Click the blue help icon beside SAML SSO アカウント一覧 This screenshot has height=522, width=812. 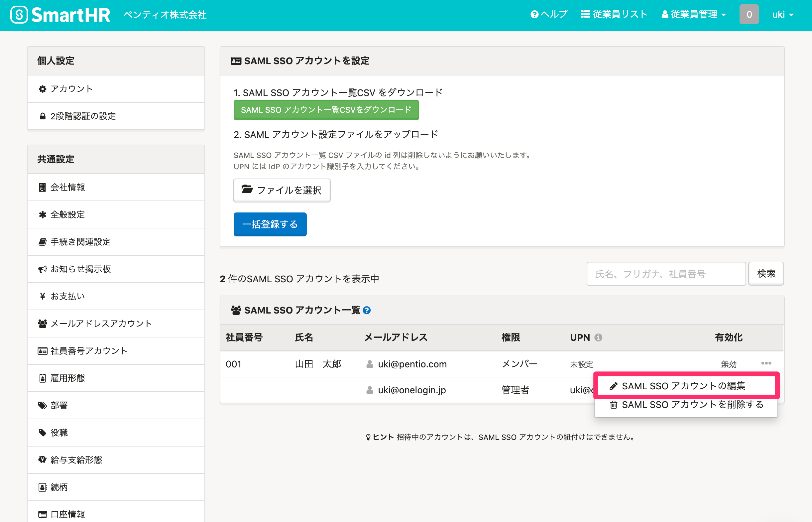(367, 310)
